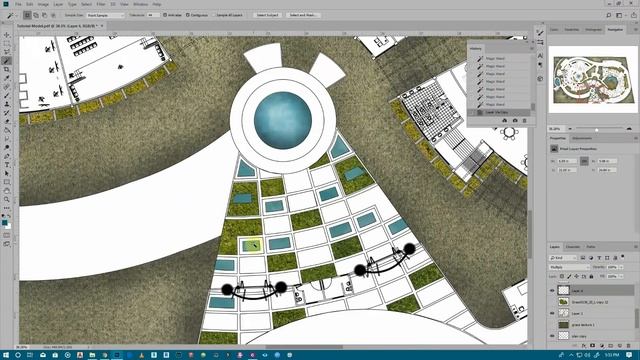Image resolution: width=640 pixels, height=360 pixels.
Task: Switch to the Channels tab
Action: (x=573, y=247)
